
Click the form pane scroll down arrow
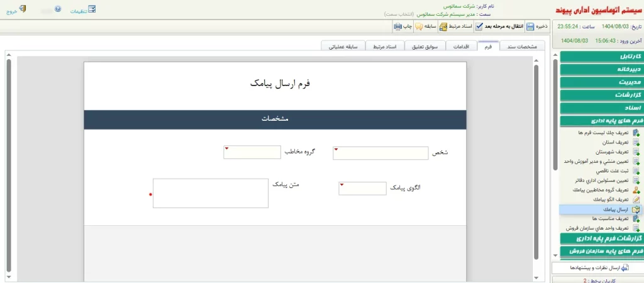[x=536, y=277]
